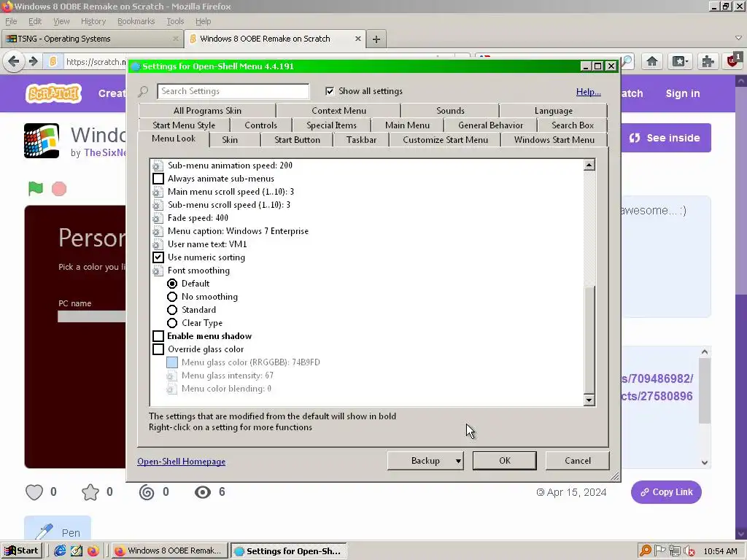
Task: Favorite the project with star icon
Action: point(90,492)
